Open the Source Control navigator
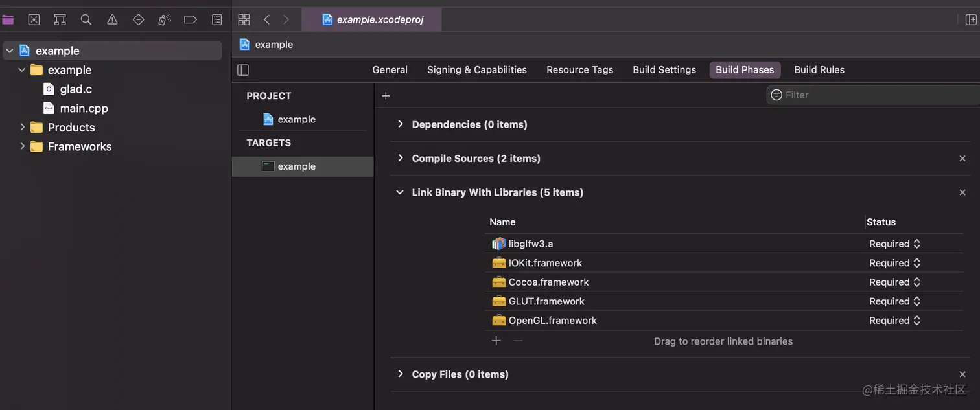 click(34, 20)
